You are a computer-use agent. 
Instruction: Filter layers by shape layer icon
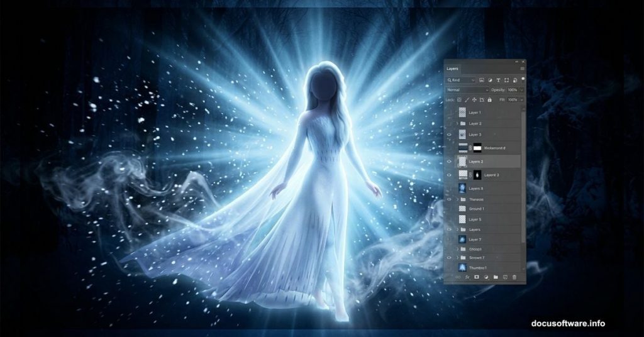click(506, 80)
